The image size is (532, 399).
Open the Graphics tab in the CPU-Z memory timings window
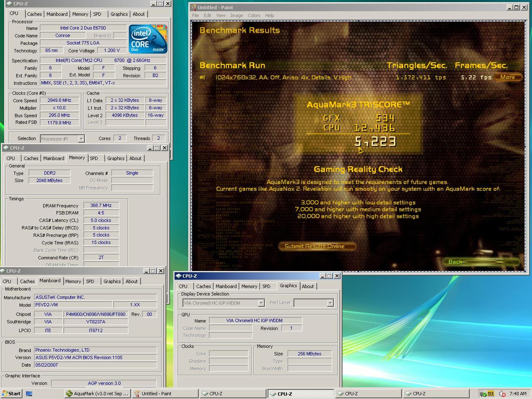116,158
